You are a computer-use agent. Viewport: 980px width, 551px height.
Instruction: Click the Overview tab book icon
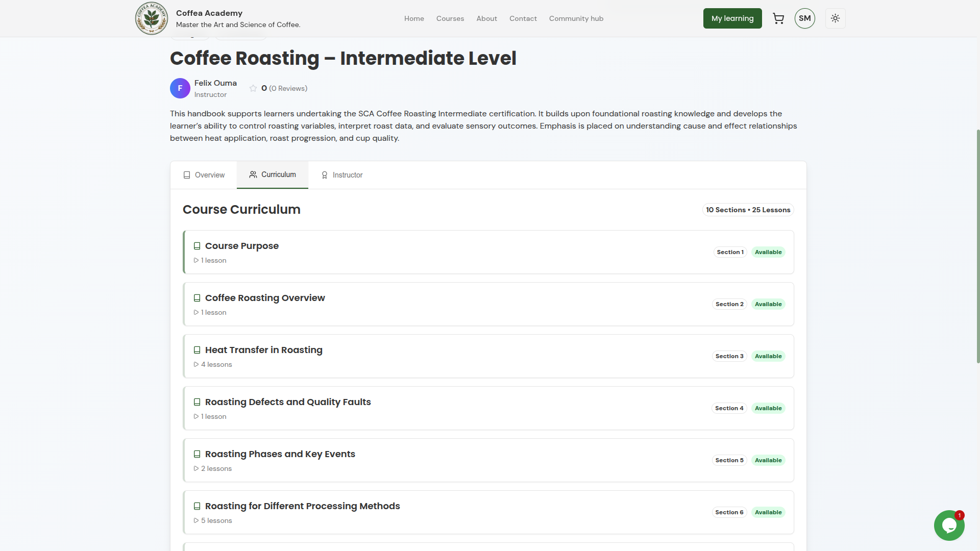pos(187,175)
